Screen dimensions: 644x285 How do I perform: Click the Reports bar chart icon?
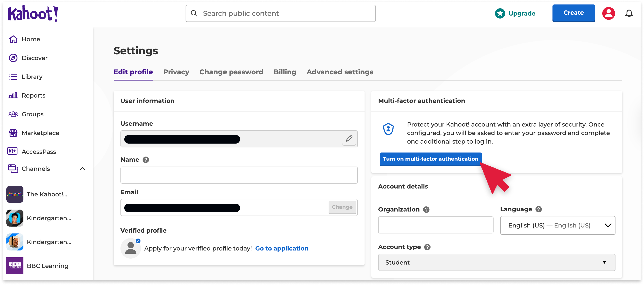coord(13,95)
